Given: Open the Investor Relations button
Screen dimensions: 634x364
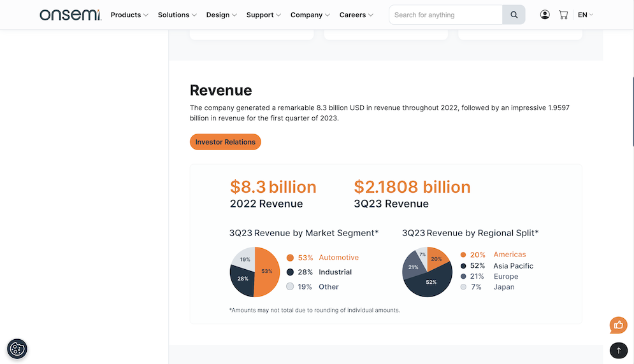Looking at the screenshot, I should point(225,142).
